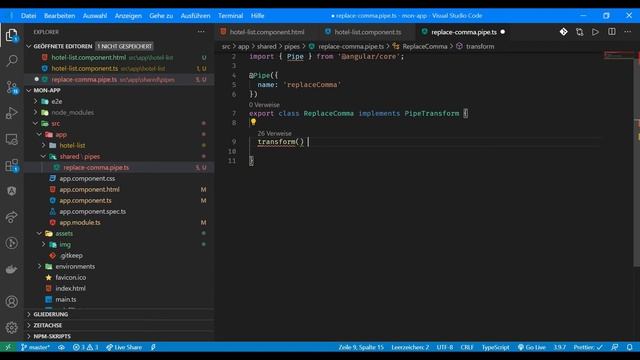The width and height of the screenshot is (640, 360).
Task: Click the minimap at editor right
Action: (618, 56)
